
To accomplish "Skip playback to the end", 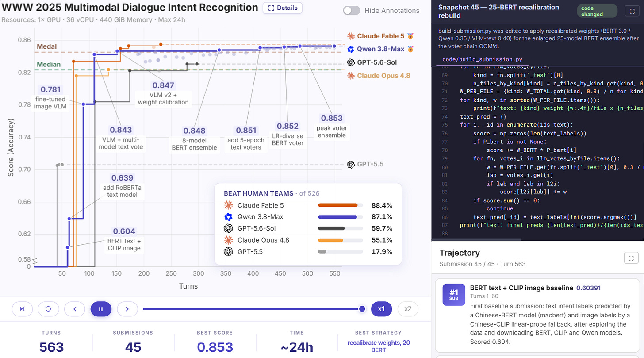I will tap(22, 309).
